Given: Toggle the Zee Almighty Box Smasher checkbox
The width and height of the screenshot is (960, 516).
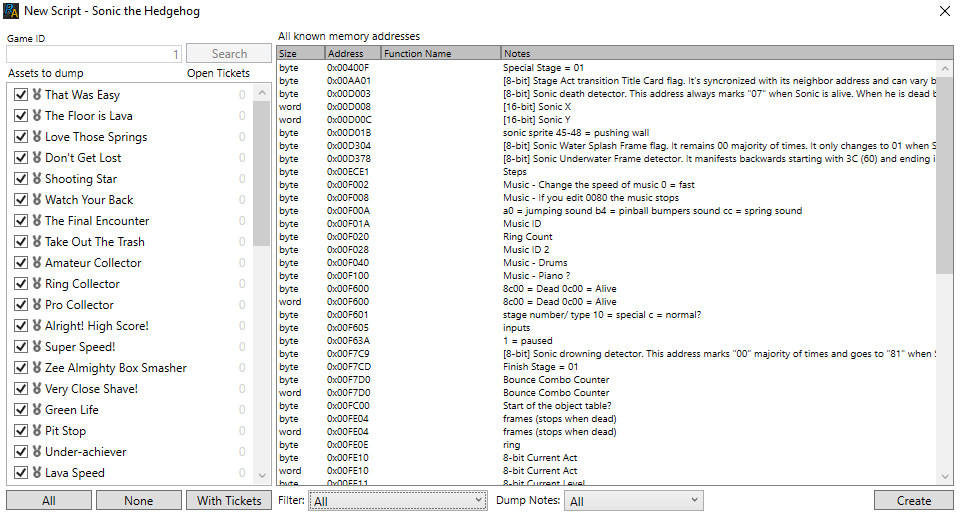Looking at the screenshot, I should click(21, 368).
